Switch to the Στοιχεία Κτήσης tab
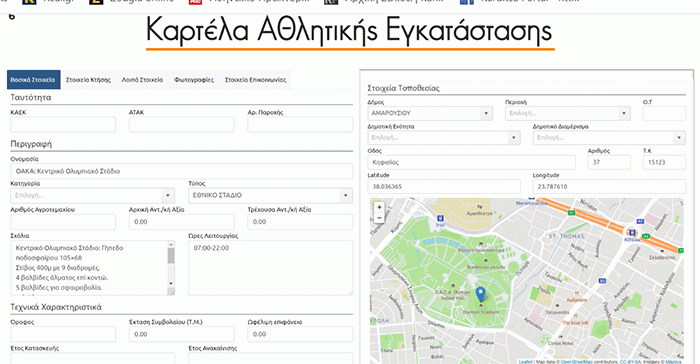The image size is (700, 364). point(88,79)
